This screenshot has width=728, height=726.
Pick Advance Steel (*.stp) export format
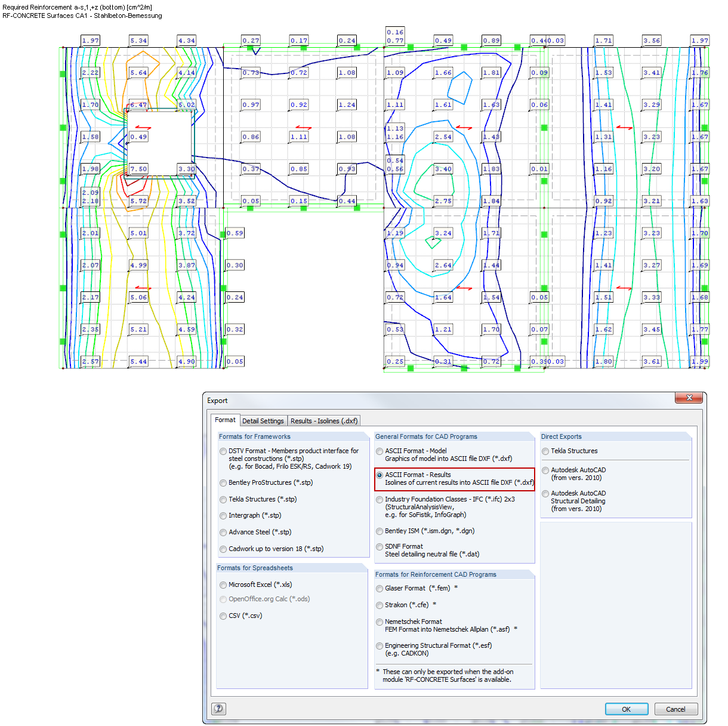223,533
